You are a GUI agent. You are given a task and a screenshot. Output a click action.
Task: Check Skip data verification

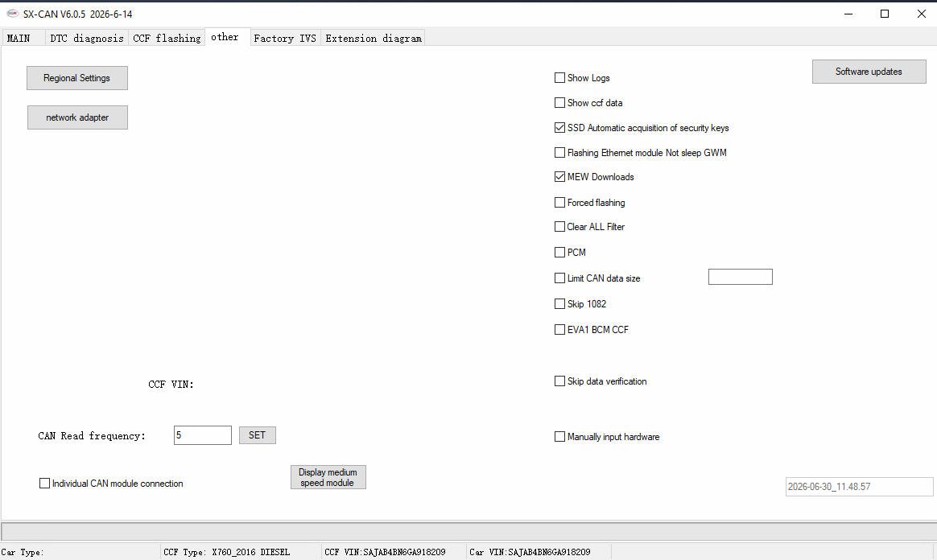(560, 381)
